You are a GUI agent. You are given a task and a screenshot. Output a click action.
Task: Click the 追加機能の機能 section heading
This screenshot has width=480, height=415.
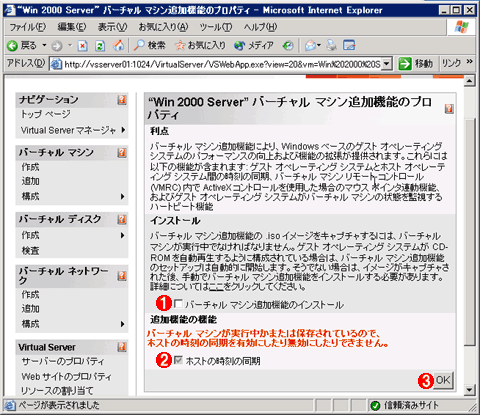[183, 320]
